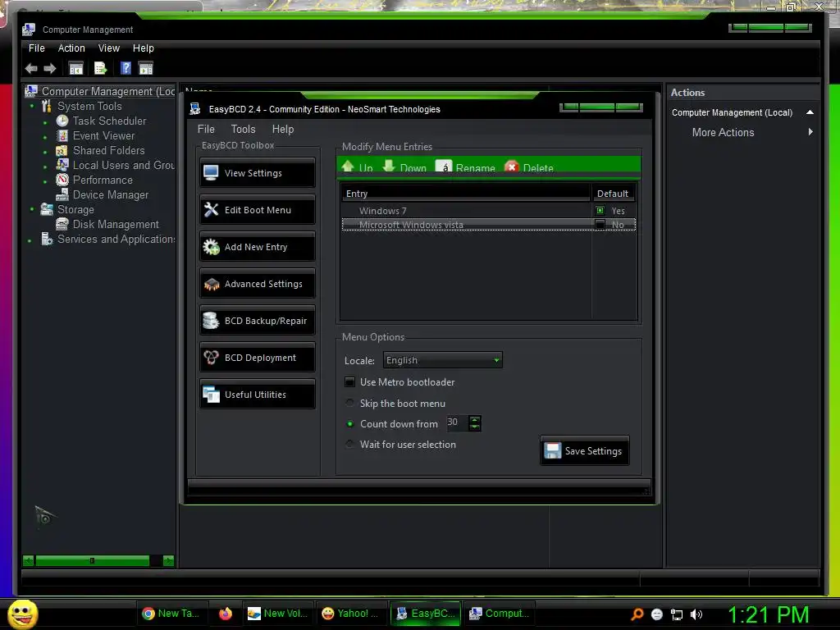The height and width of the screenshot is (630, 840).
Task: Open the Locale English dropdown
Action: [442, 360]
